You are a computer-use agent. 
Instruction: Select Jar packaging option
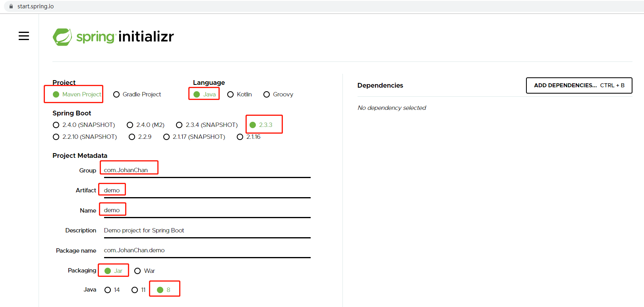pos(114,271)
